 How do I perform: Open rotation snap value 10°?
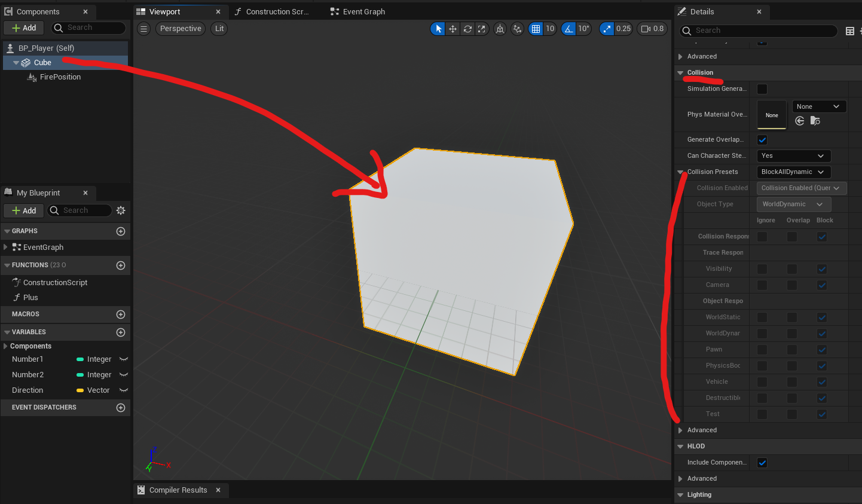[583, 29]
